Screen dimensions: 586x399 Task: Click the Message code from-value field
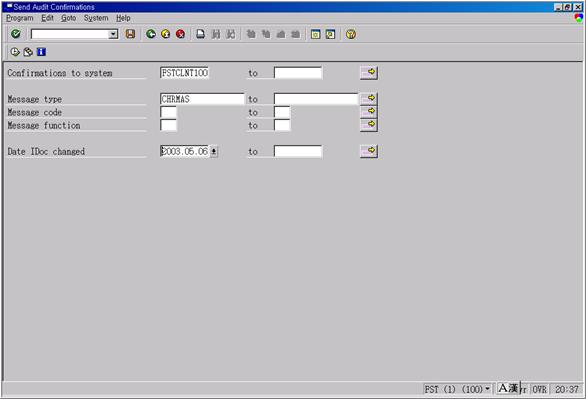click(x=168, y=112)
